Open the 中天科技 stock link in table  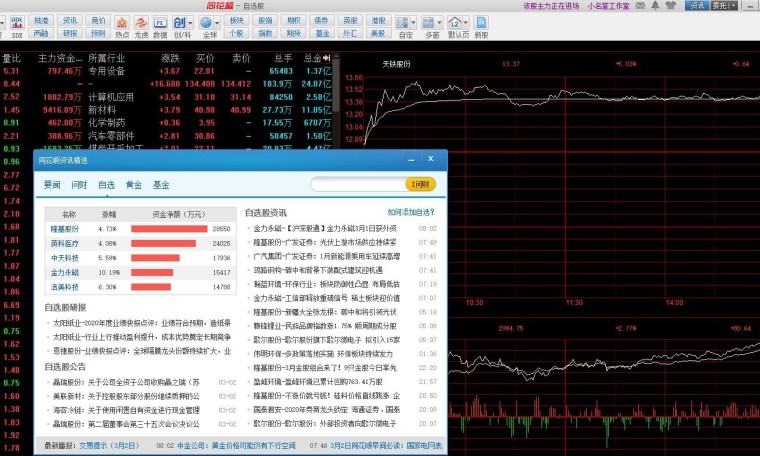(x=64, y=258)
